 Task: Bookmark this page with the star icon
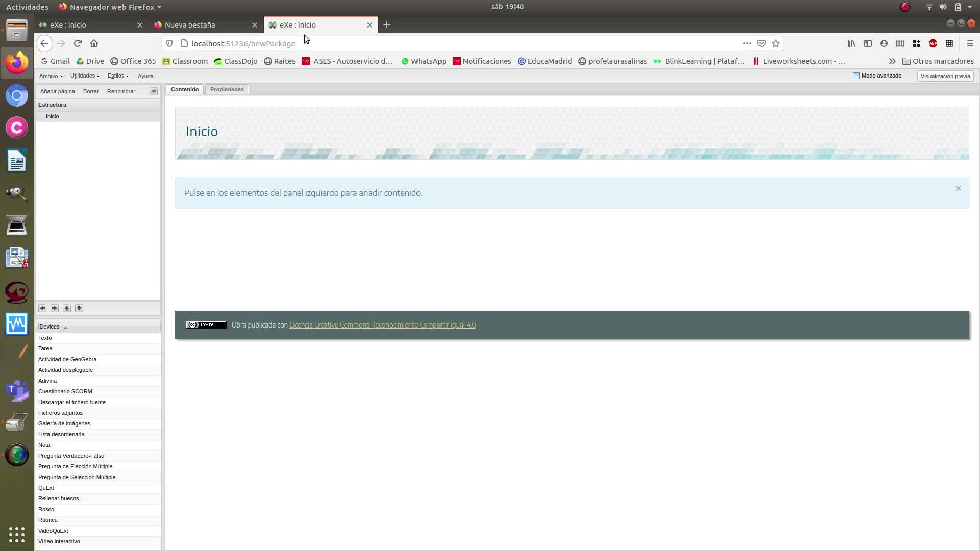[x=776, y=44]
